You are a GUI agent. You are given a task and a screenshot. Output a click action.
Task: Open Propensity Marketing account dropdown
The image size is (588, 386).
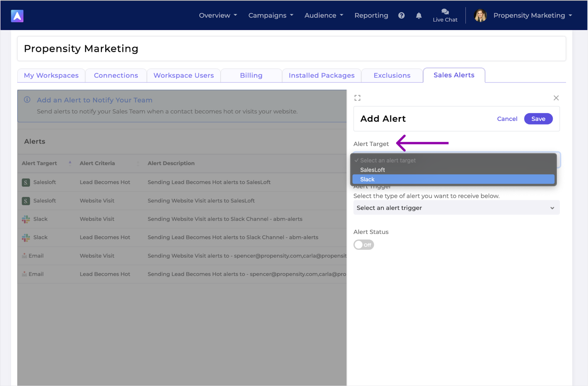(533, 15)
